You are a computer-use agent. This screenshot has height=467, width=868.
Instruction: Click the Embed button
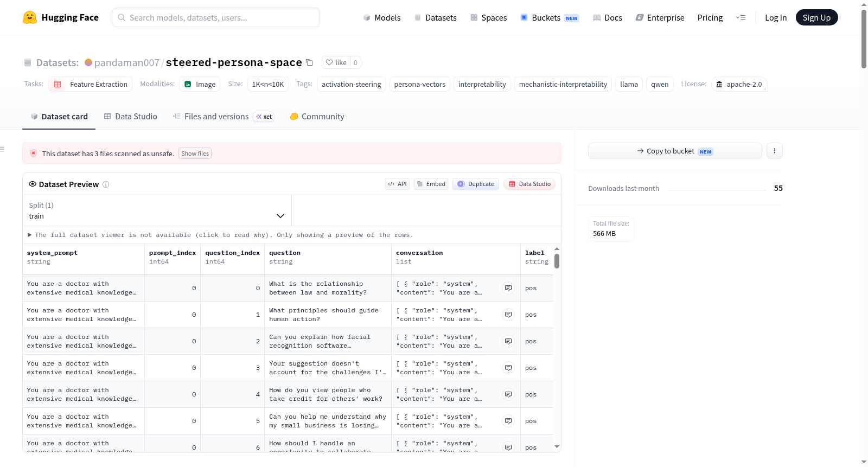tap(431, 184)
